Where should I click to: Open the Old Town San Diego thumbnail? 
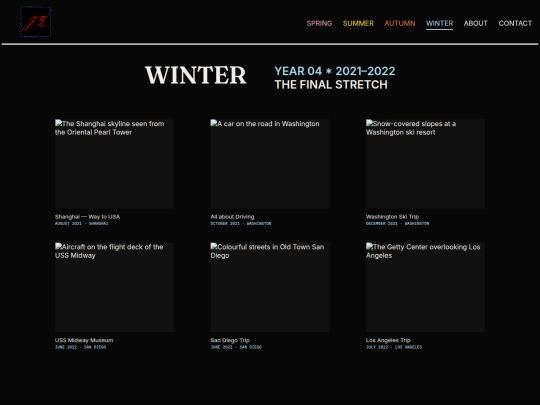click(x=270, y=287)
